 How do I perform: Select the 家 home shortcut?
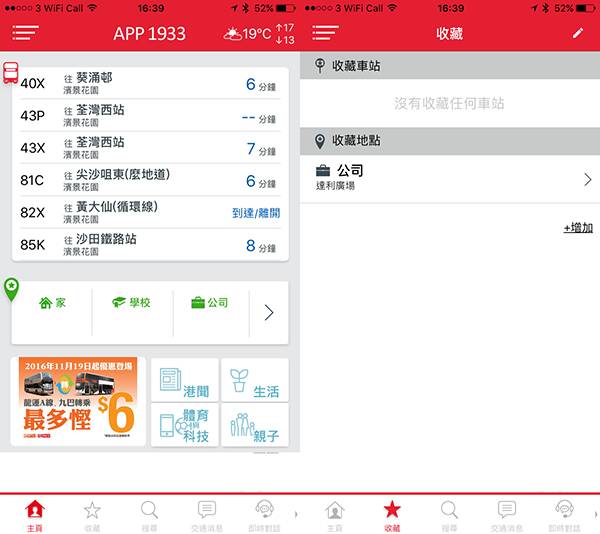pos(52,303)
